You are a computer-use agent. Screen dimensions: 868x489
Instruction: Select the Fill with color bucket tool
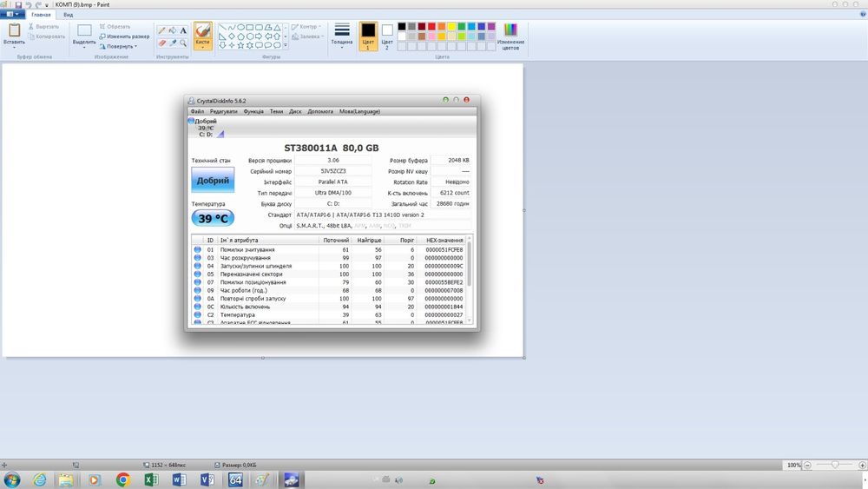(x=172, y=30)
